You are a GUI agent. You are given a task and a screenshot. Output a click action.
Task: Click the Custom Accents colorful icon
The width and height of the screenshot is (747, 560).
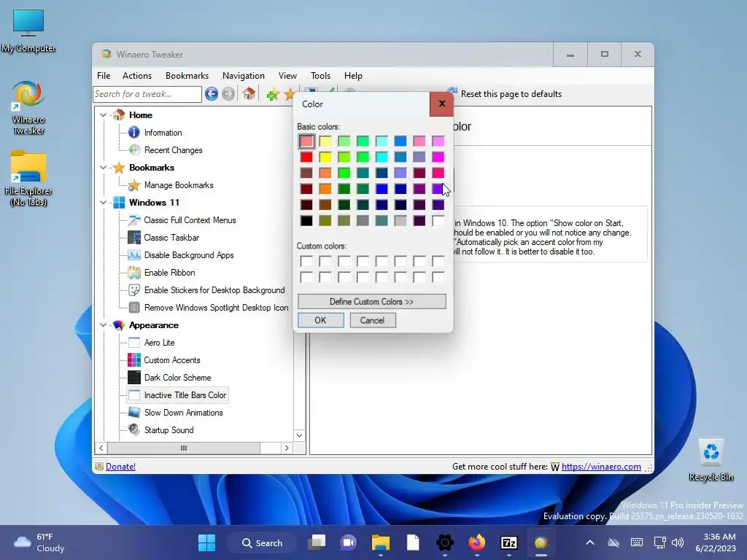click(134, 360)
